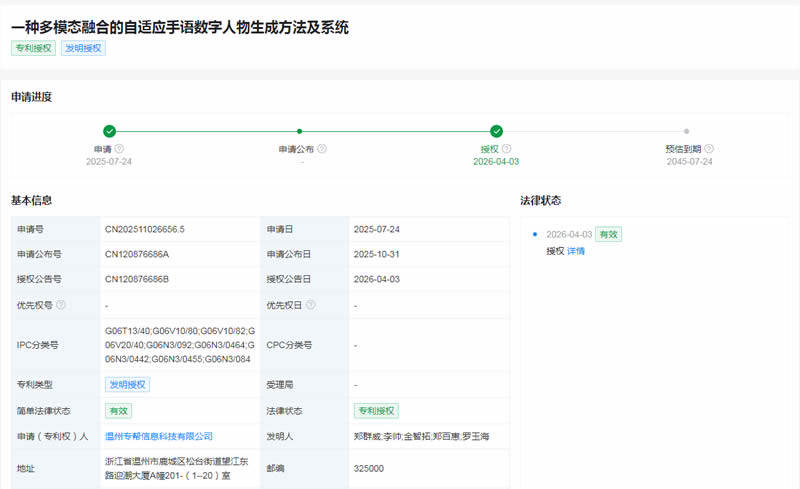Click 有效 badge in 简单法律状态 row

[x=118, y=411]
